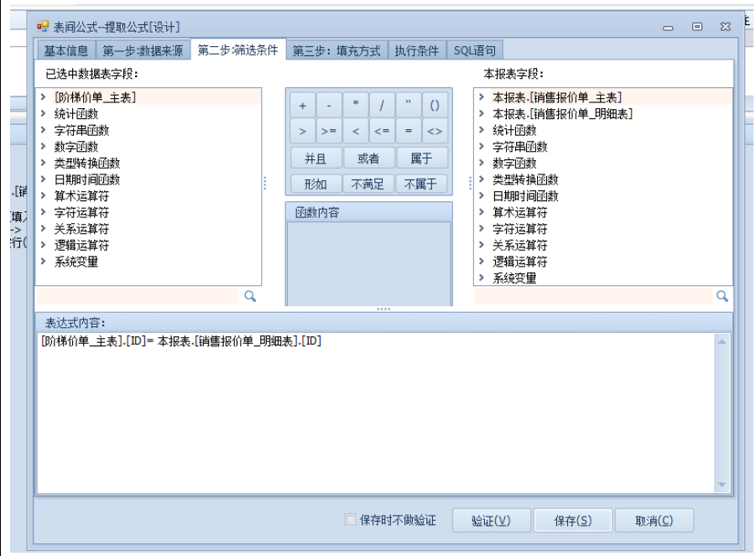The height and width of the screenshot is (556, 756).
Task: Click the 并且 logical operator button
Action: coord(315,158)
